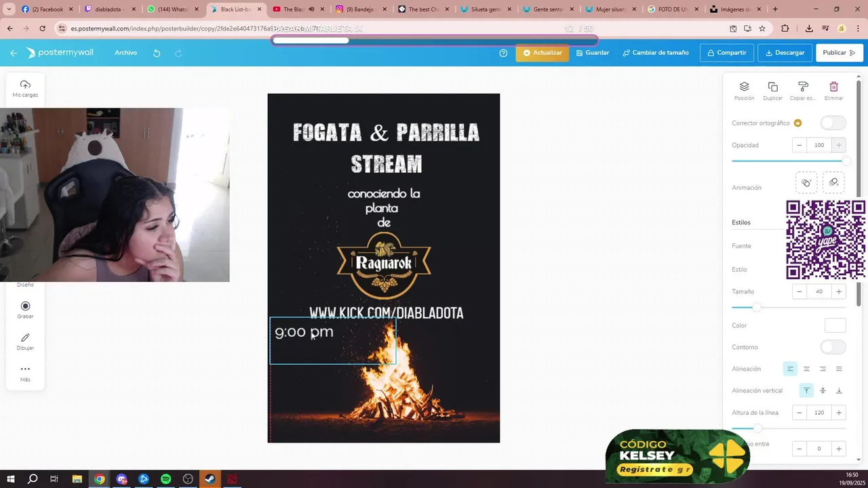The width and height of the screenshot is (868, 488).
Task: Switch to WhatsApp browser tab
Action: (x=172, y=9)
